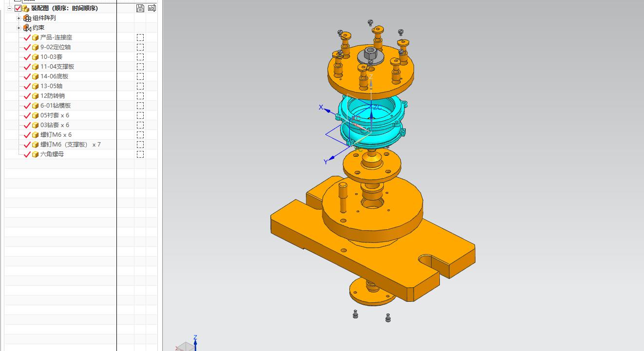The height and width of the screenshot is (351, 644).
Task: Hide 12防转销 via its red checkmark
Action: pos(27,96)
